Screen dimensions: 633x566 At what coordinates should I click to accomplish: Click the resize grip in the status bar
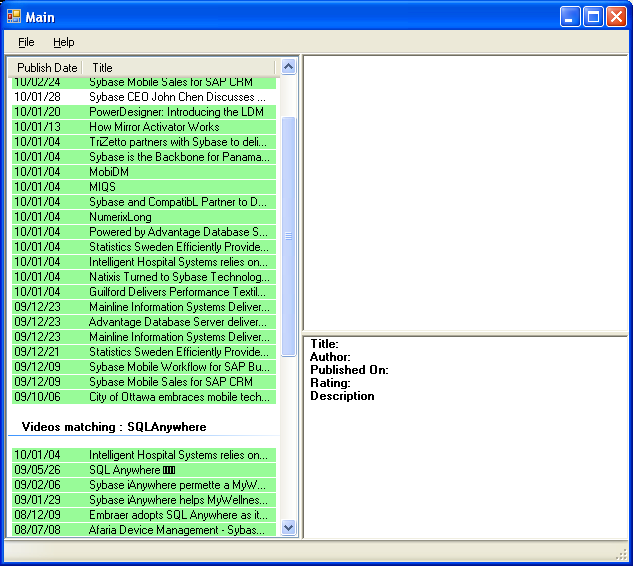(621, 554)
